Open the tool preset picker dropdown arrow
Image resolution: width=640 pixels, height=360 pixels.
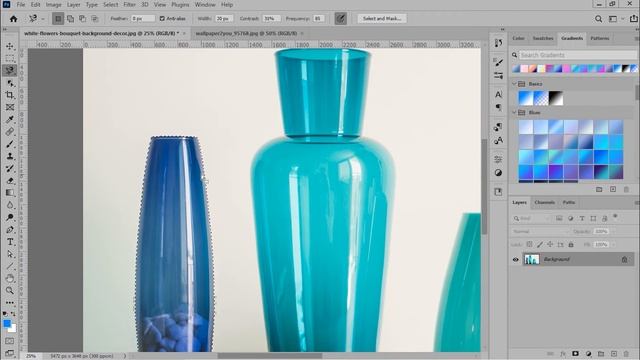(43, 19)
